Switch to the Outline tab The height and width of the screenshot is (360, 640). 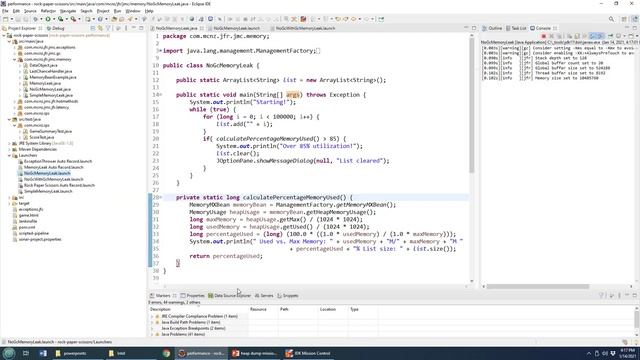[492, 28]
